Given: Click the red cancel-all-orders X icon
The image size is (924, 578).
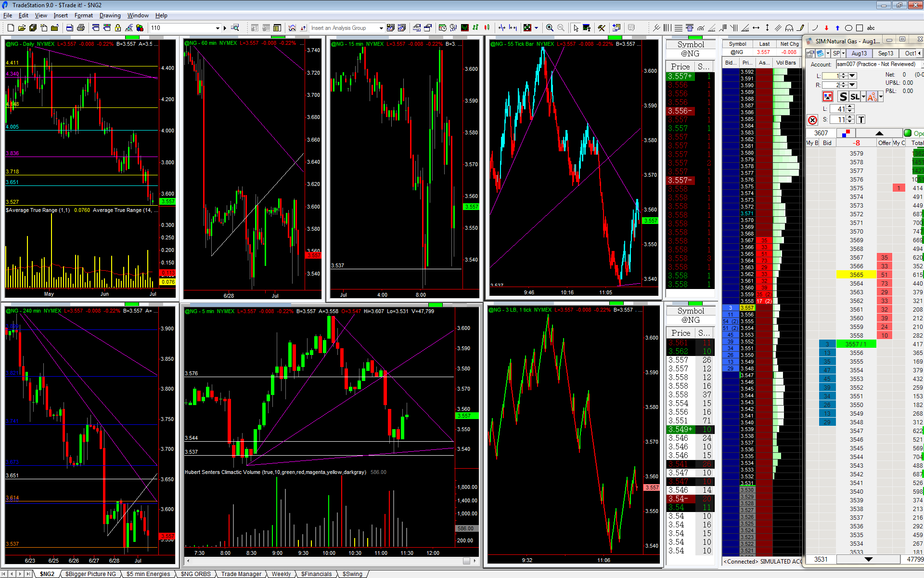Looking at the screenshot, I should [x=812, y=120].
